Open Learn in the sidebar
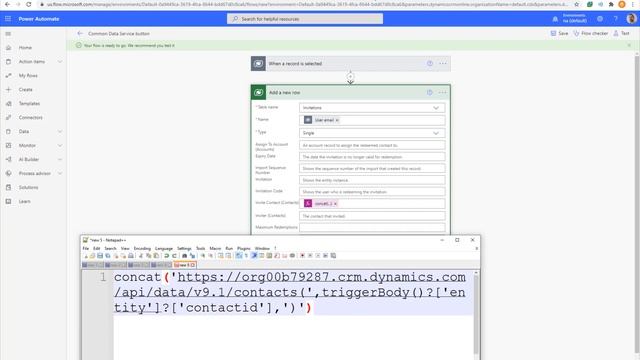 (24, 201)
